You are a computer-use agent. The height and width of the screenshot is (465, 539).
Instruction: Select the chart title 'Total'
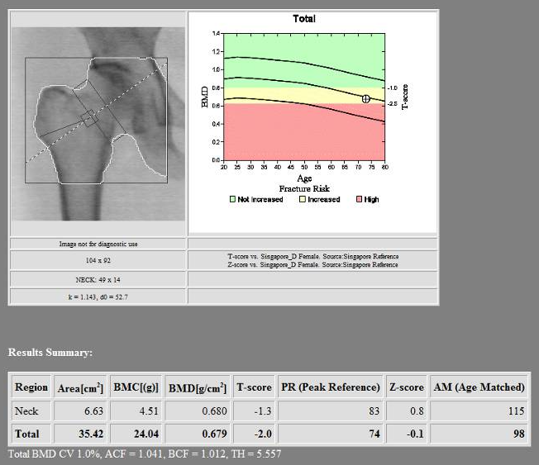(304, 19)
